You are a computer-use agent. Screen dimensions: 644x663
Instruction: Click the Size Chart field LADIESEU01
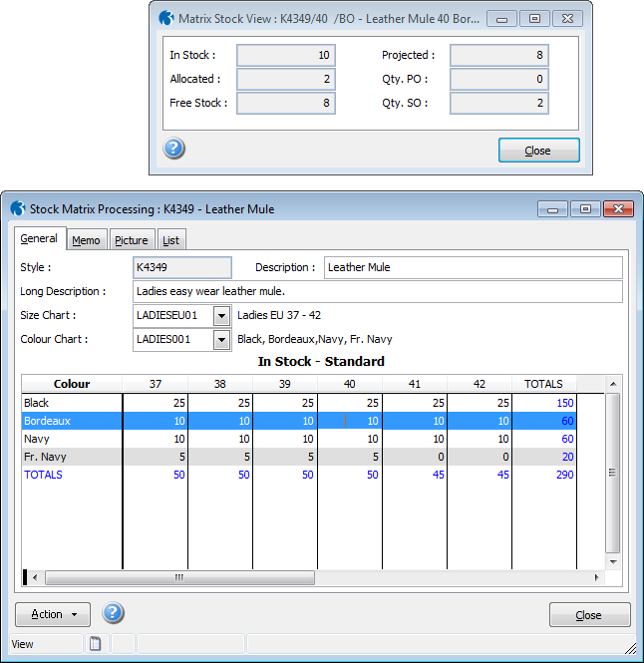click(x=173, y=315)
